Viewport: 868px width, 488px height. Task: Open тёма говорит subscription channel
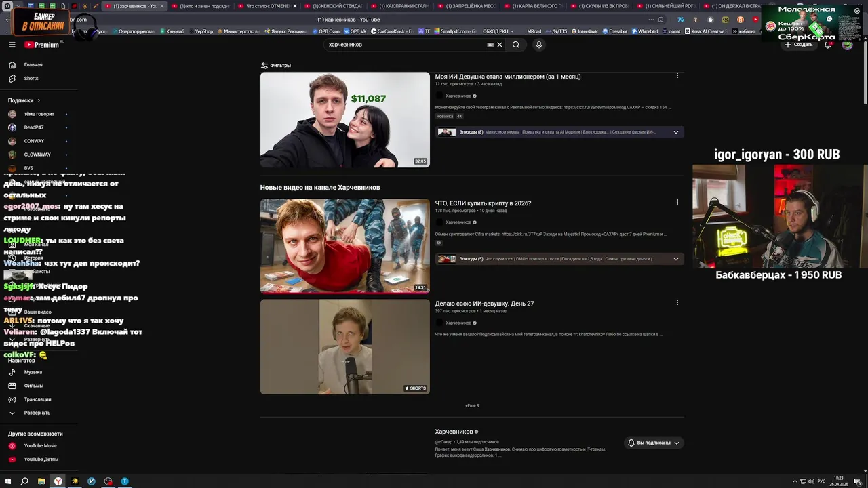39,114
